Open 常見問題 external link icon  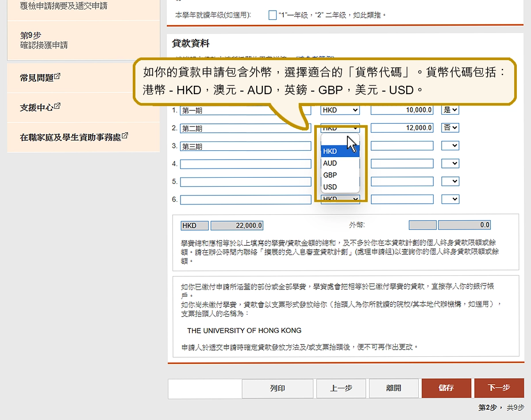[57, 76]
